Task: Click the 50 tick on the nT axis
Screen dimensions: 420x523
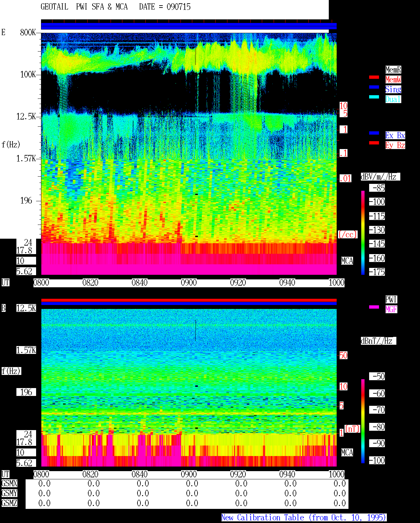Action: (x=343, y=355)
